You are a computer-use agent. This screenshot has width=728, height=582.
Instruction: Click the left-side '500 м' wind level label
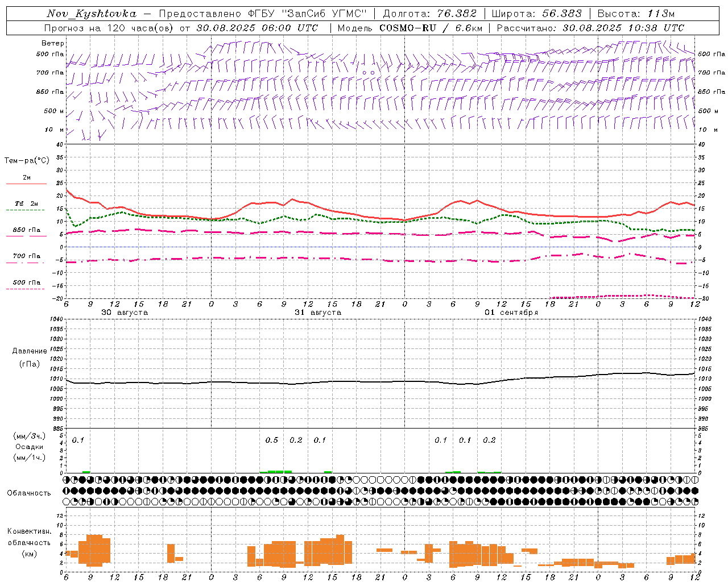[54, 111]
